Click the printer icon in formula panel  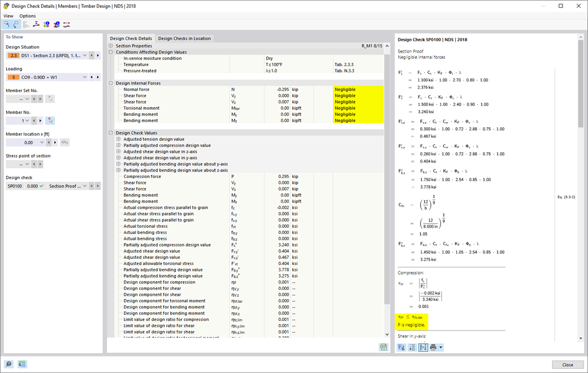pyautogui.click(x=433, y=348)
